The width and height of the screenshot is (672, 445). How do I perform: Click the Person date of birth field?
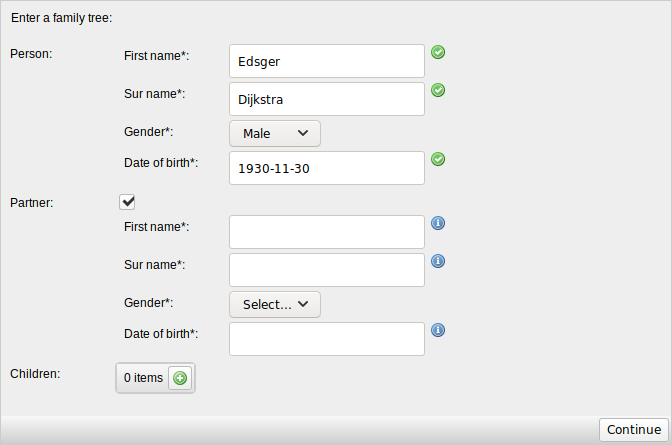327,168
